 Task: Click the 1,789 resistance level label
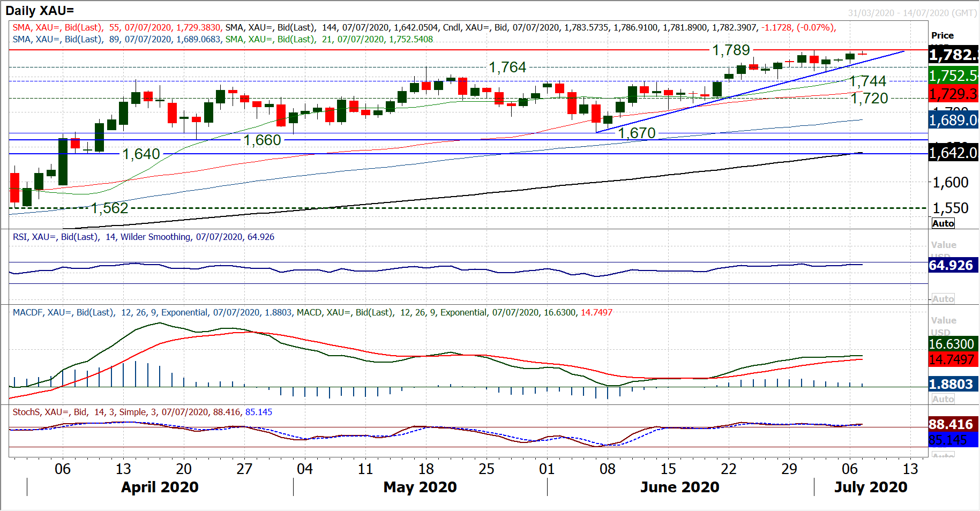point(731,50)
